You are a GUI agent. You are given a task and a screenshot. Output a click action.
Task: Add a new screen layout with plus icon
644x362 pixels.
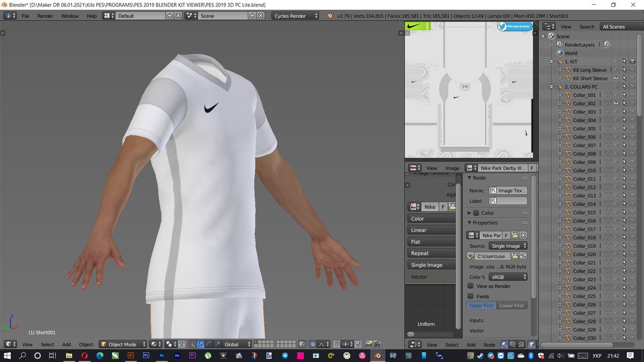tap(170, 16)
